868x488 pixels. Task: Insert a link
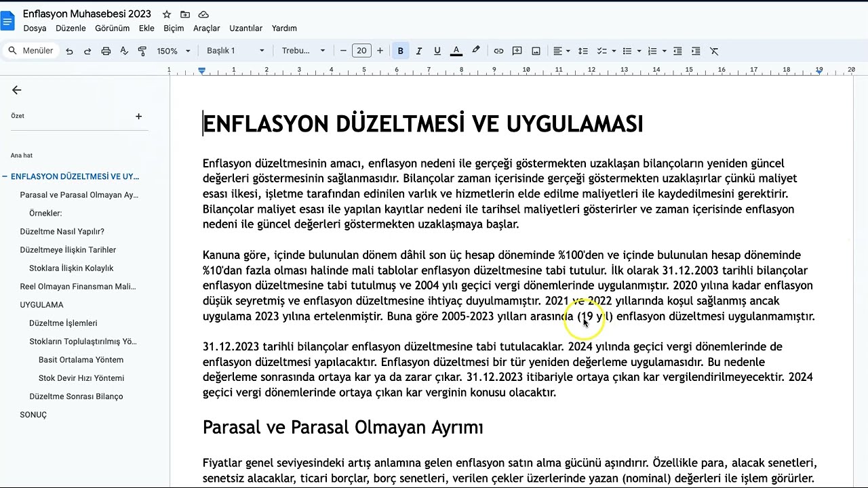click(x=499, y=51)
